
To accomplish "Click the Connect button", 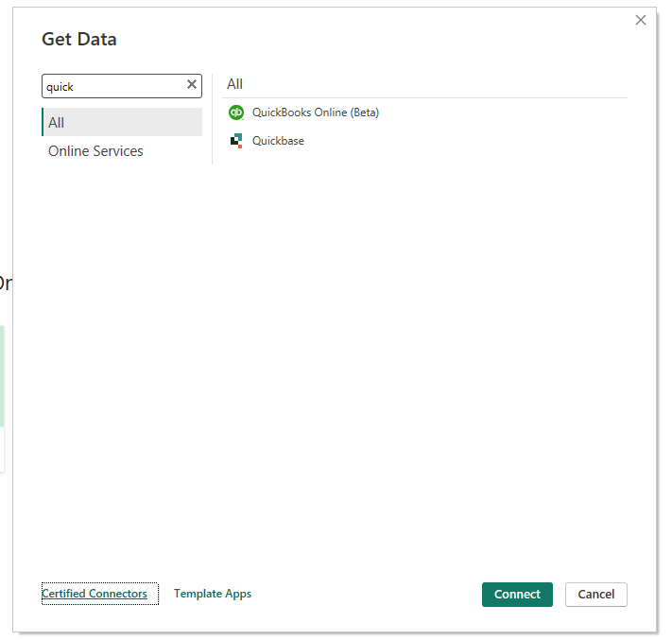I will (x=517, y=594).
